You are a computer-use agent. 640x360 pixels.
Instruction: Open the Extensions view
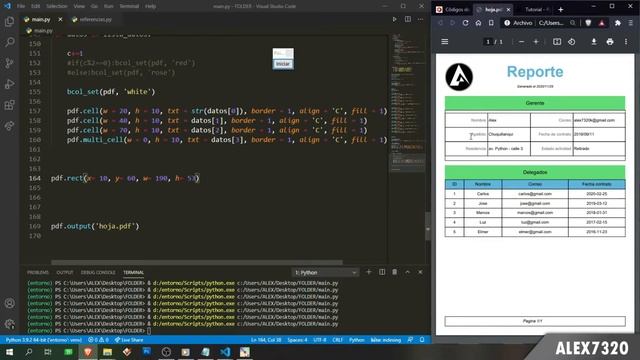(x=9, y=105)
